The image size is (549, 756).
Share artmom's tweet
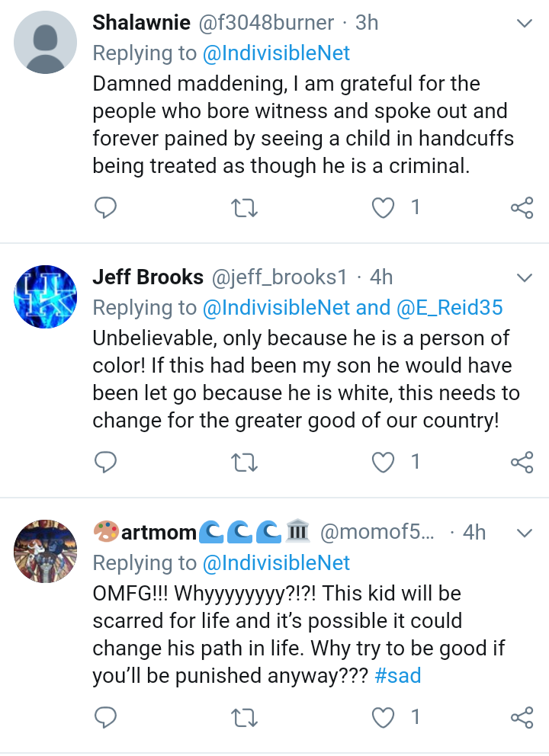[522, 717]
